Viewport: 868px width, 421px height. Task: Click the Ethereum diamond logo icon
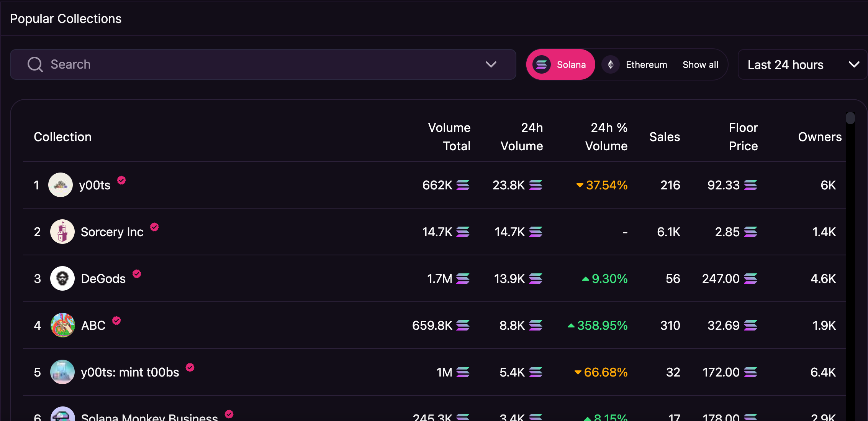pyautogui.click(x=611, y=64)
